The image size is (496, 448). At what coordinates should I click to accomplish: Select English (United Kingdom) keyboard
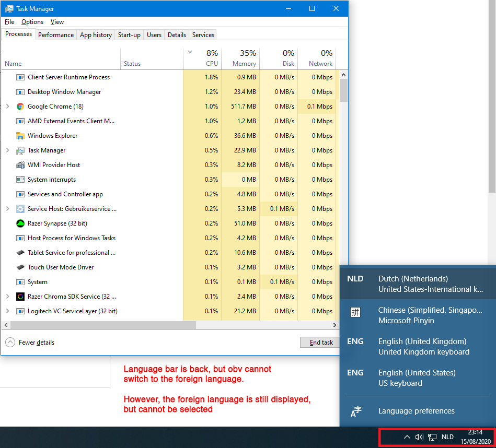pyautogui.click(x=418, y=347)
